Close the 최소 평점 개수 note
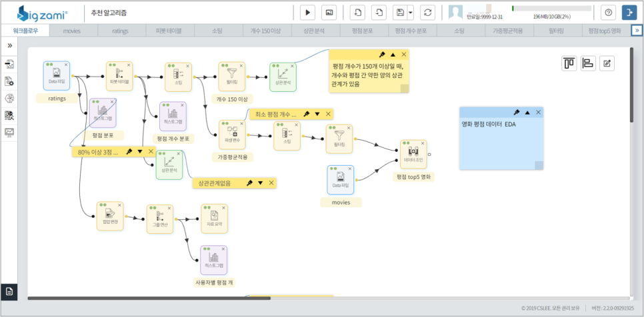This screenshot has height=317, width=644. point(328,114)
